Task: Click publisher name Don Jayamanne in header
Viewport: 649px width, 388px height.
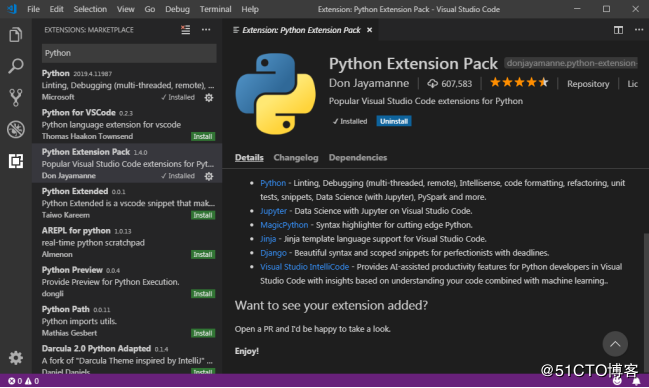Action: pos(369,83)
